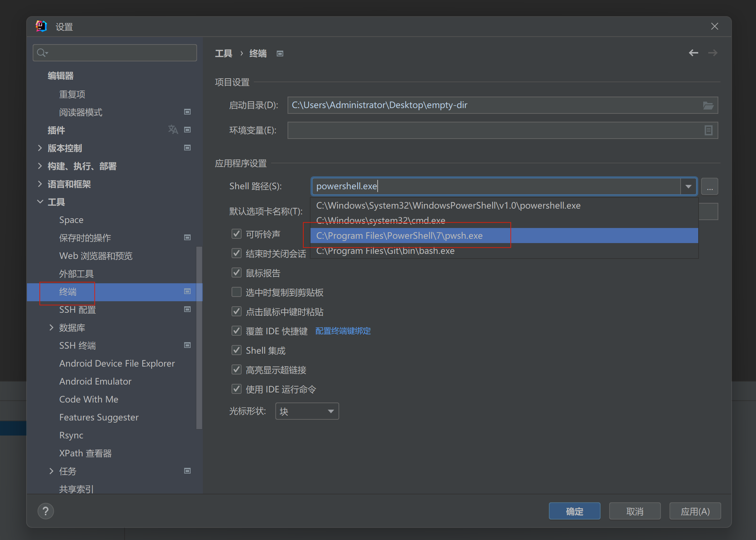The image size is (756, 540).
Task: Click 确定 button
Action: [x=574, y=511]
